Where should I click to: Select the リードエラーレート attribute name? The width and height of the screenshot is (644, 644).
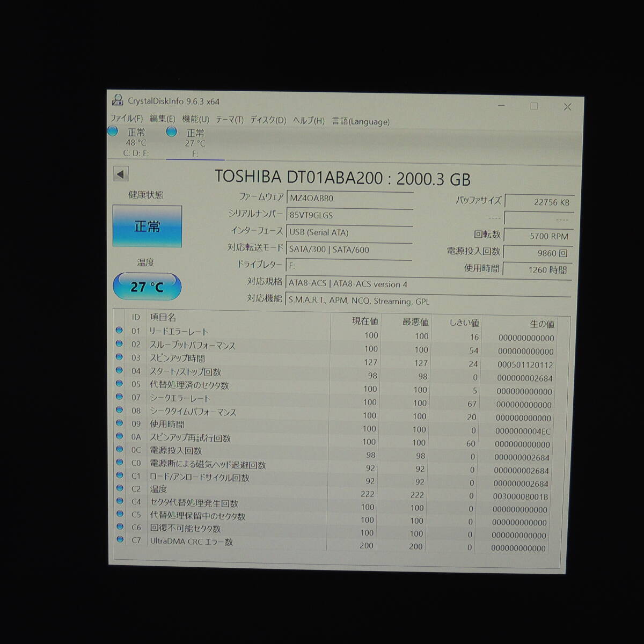[x=179, y=332]
